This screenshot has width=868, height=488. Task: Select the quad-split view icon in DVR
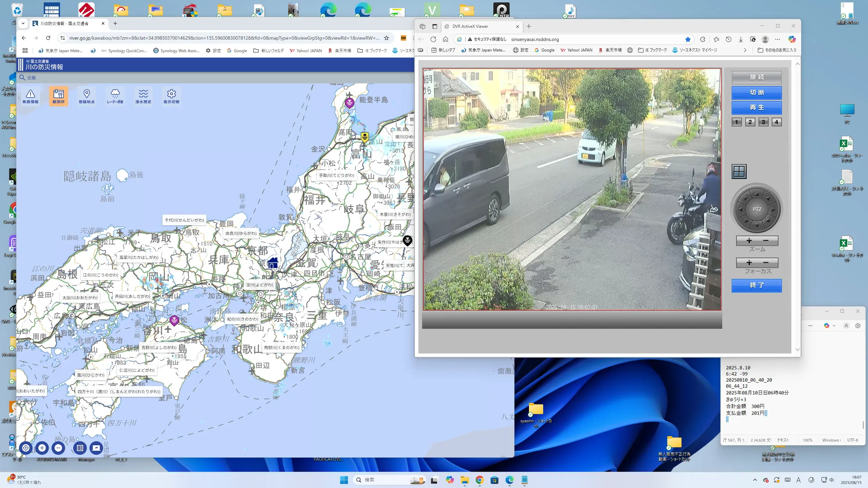pos(739,171)
